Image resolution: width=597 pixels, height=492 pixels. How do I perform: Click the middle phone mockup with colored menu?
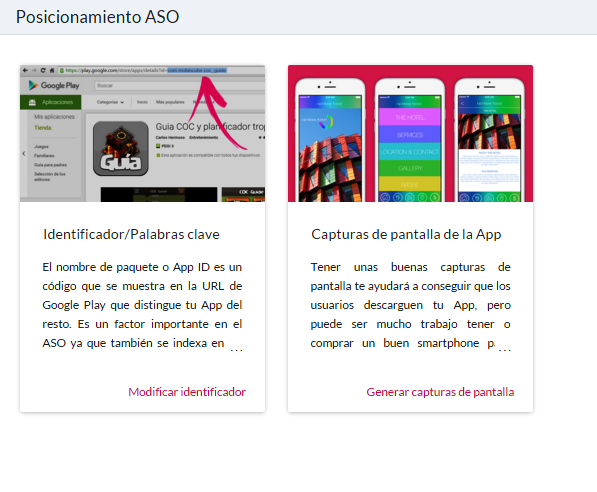(410, 140)
